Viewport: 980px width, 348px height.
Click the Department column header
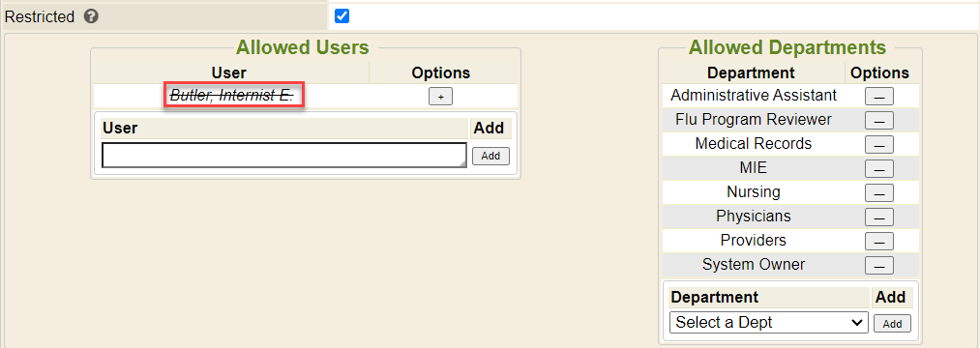751,72
